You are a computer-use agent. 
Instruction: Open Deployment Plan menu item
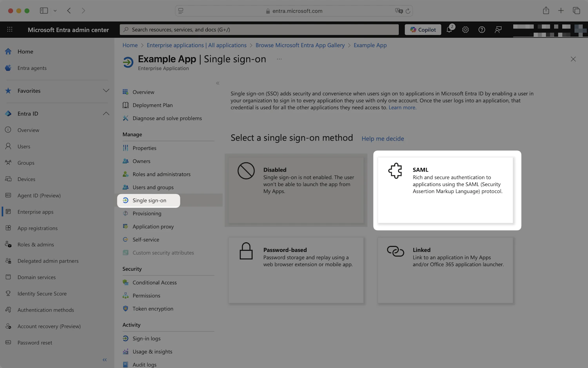click(152, 105)
